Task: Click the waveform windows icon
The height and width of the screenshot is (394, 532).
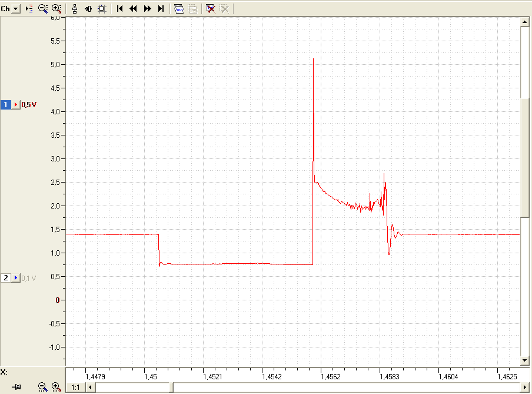Action: (x=179, y=9)
